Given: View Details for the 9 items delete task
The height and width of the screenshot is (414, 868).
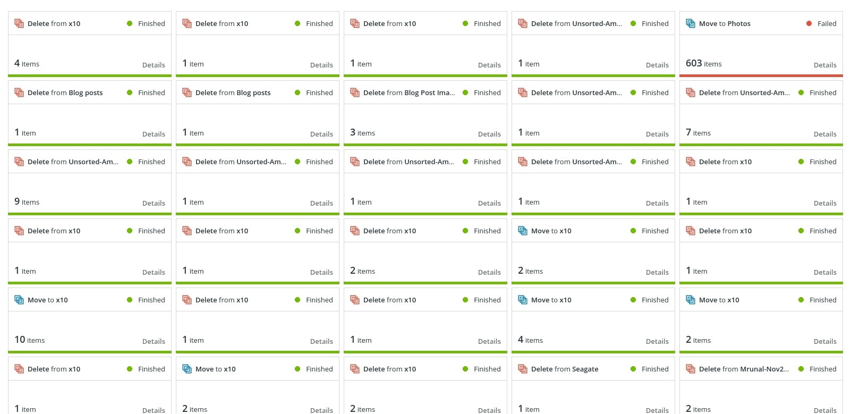Looking at the screenshot, I should click(x=154, y=203).
